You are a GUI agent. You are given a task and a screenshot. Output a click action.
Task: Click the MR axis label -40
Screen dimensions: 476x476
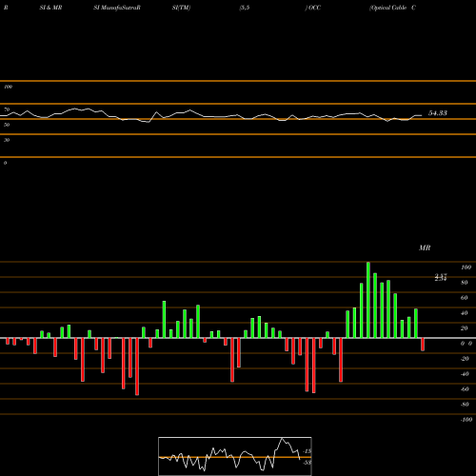click(465, 374)
